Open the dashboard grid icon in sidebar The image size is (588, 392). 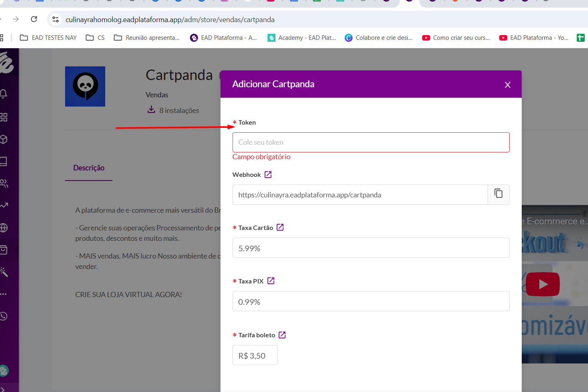[3, 117]
